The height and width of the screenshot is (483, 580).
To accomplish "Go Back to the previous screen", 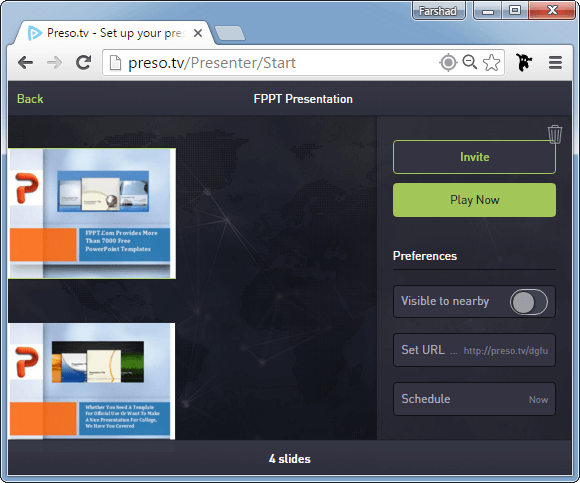I will pos(30,99).
